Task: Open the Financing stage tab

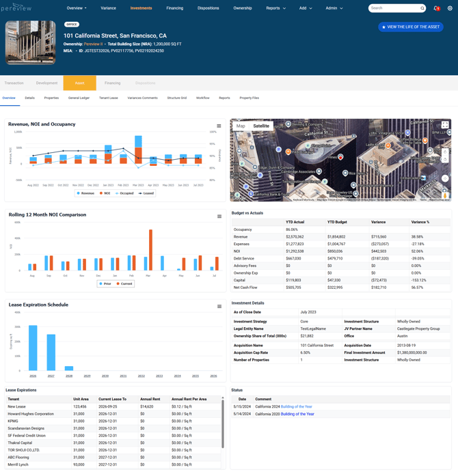Action: [x=112, y=83]
